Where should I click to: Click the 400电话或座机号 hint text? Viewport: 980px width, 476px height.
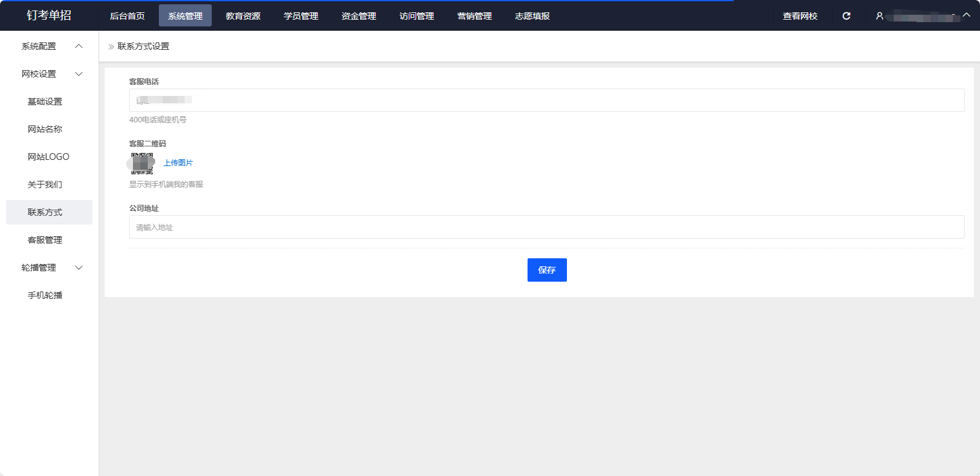(158, 120)
